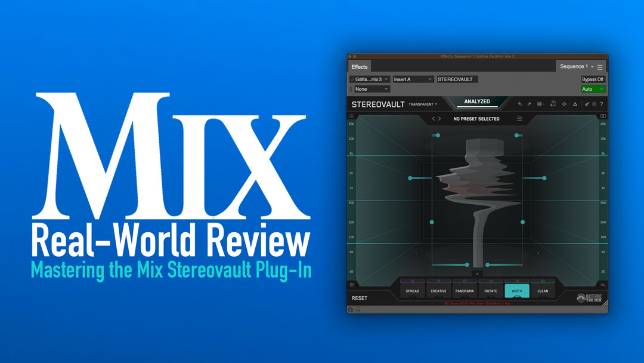Image resolution: width=644 pixels, height=363 pixels.
Task: Select the WIDTH tab
Action: [516, 291]
